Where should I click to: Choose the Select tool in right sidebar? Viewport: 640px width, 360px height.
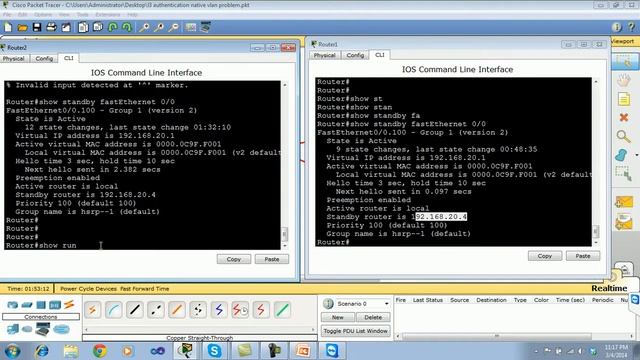coord(624,61)
